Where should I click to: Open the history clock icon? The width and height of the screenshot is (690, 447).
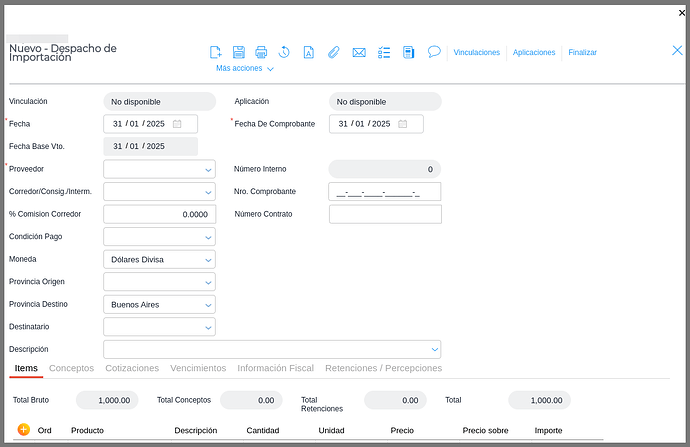(284, 52)
